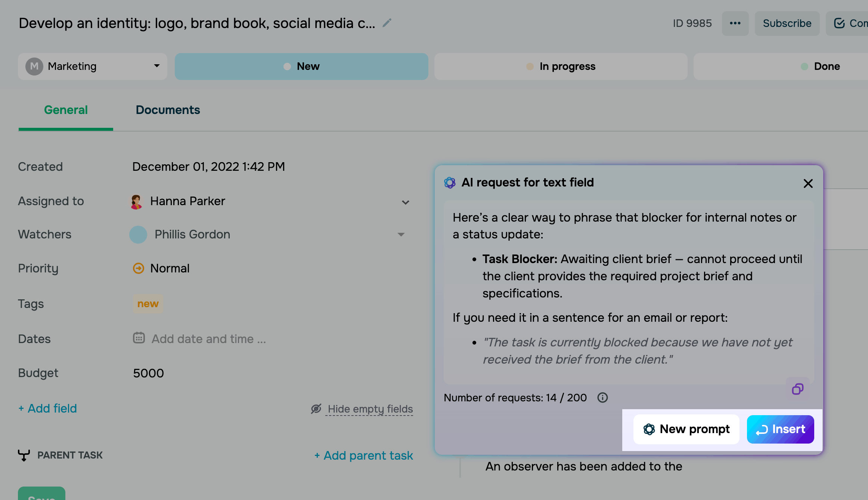Image resolution: width=868 pixels, height=500 pixels.
Task: Switch to the Documents tab
Action: [168, 110]
